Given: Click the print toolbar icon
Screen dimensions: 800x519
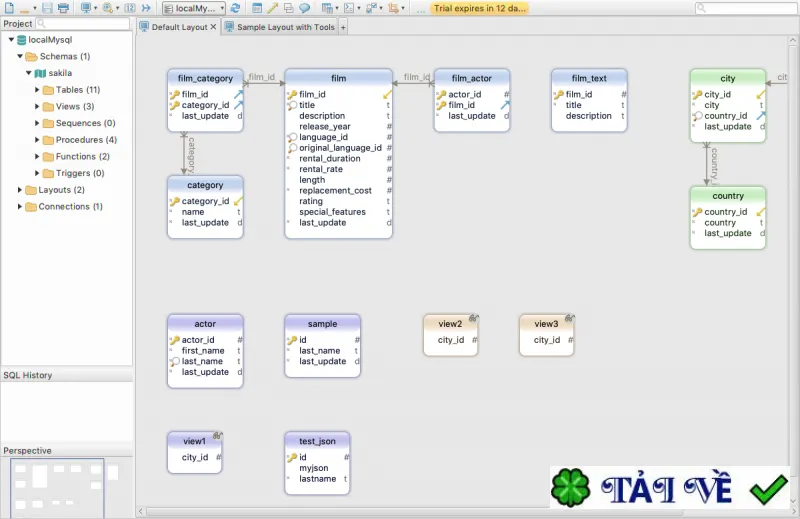Looking at the screenshot, I should 63,8.
